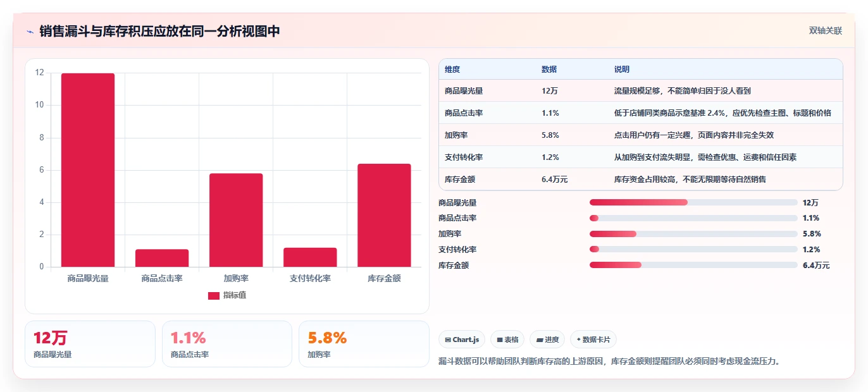Viewport: 868px width, 392px height.
Task: Click the footer note starting with 漏斗数据可以帮助团队
Action: coord(610,362)
